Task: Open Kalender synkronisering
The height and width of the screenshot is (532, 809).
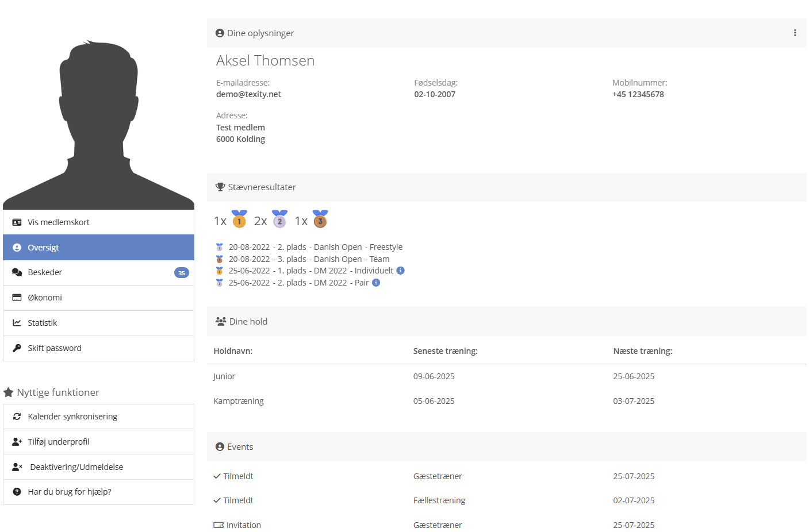Action: pyautogui.click(x=98, y=417)
